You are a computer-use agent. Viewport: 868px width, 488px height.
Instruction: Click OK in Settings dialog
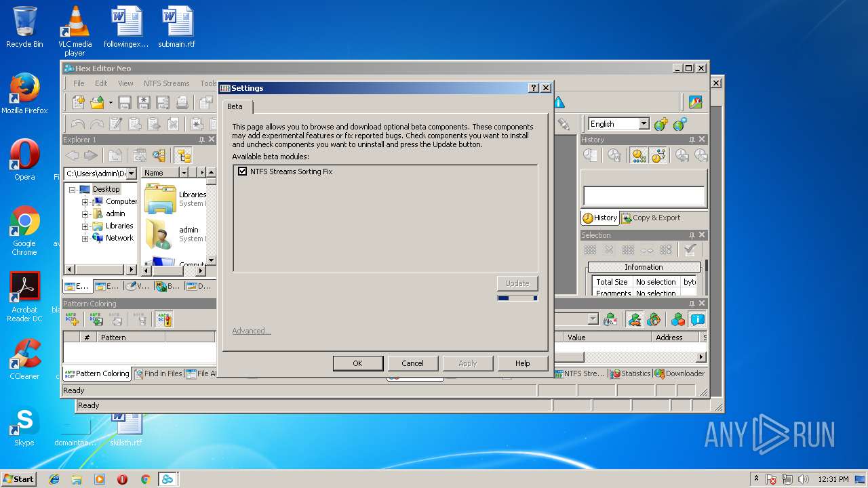click(358, 363)
